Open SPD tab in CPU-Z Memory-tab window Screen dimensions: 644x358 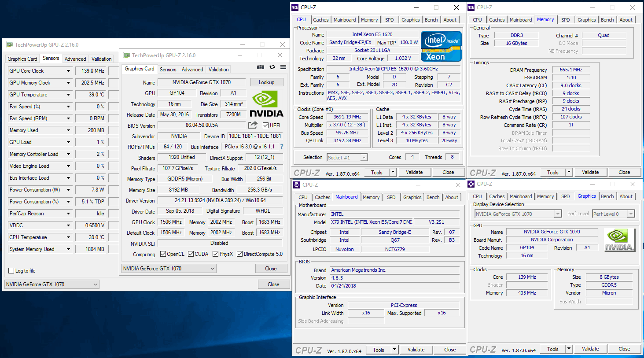[x=565, y=20]
